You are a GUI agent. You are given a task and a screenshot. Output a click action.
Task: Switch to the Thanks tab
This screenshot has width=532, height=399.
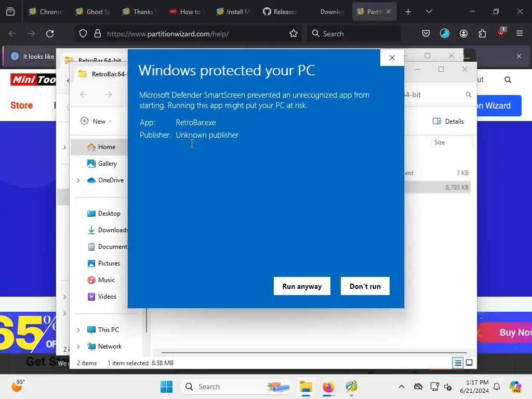tap(139, 11)
